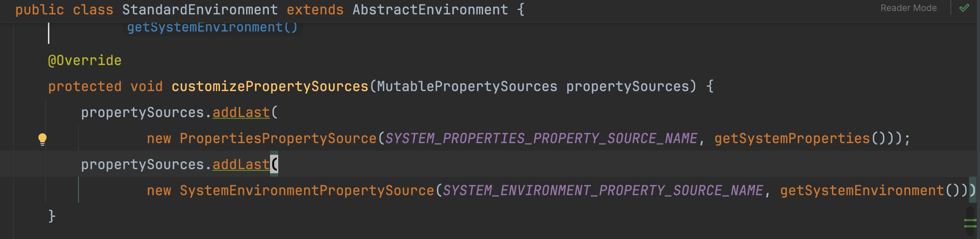Image resolution: width=980 pixels, height=239 pixels.
Task: Click the getSystemProperties() call
Action: 800,139
